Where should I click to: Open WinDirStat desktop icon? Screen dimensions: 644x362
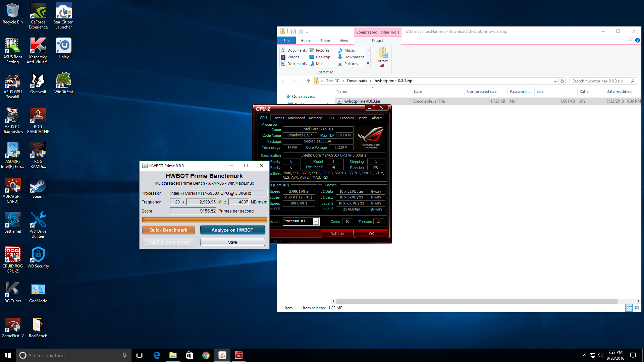[x=64, y=83]
